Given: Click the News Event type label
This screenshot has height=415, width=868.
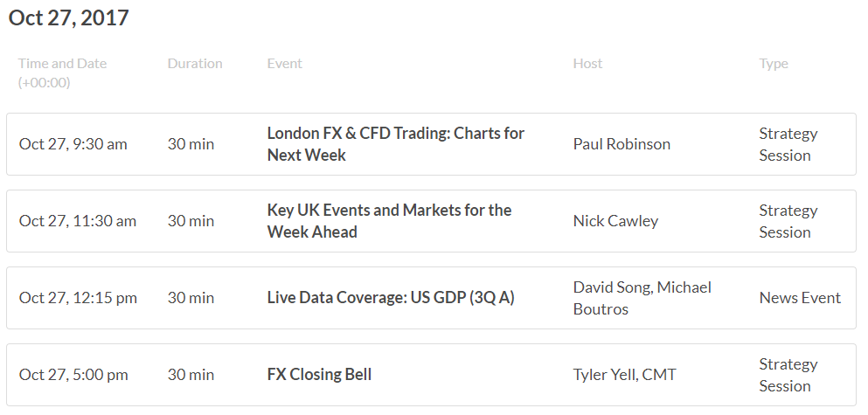Looking at the screenshot, I should (800, 298).
